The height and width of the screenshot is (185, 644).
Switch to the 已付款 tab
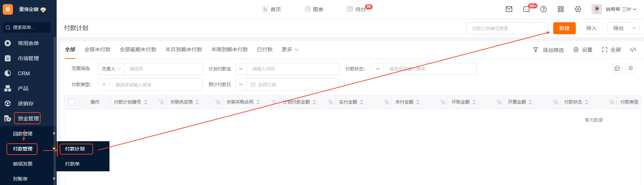click(265, 50)
